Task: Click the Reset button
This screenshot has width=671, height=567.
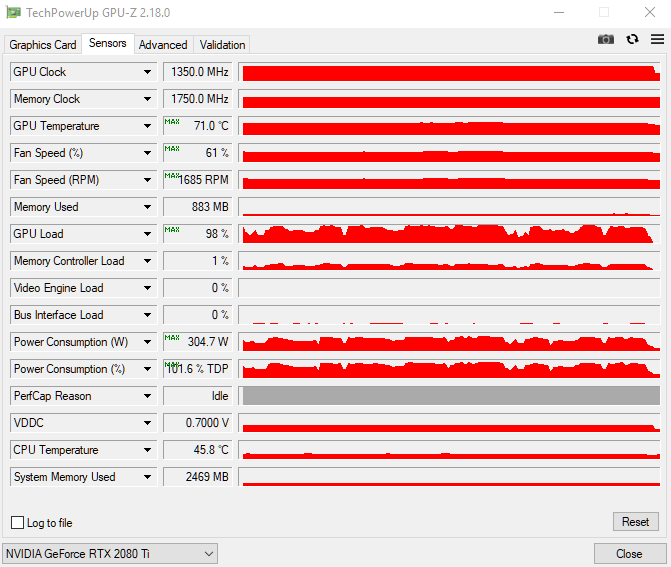Action: coord(635,522)
